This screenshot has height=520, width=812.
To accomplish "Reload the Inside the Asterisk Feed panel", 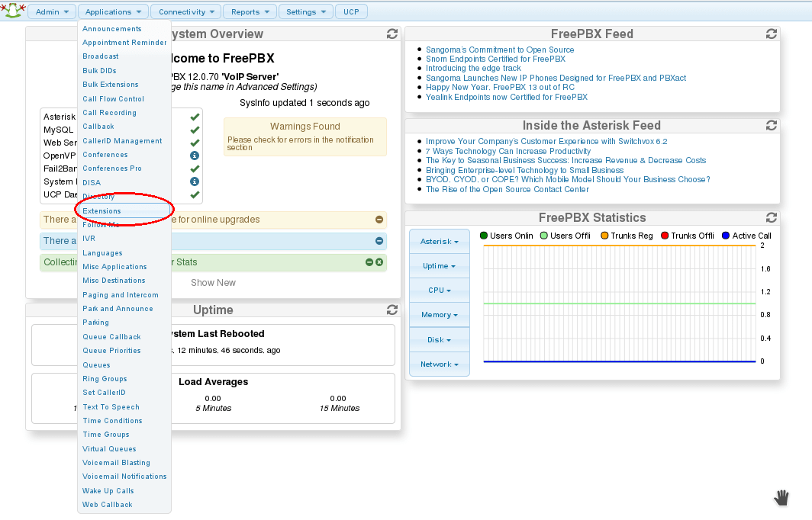I will click(772, 126).
